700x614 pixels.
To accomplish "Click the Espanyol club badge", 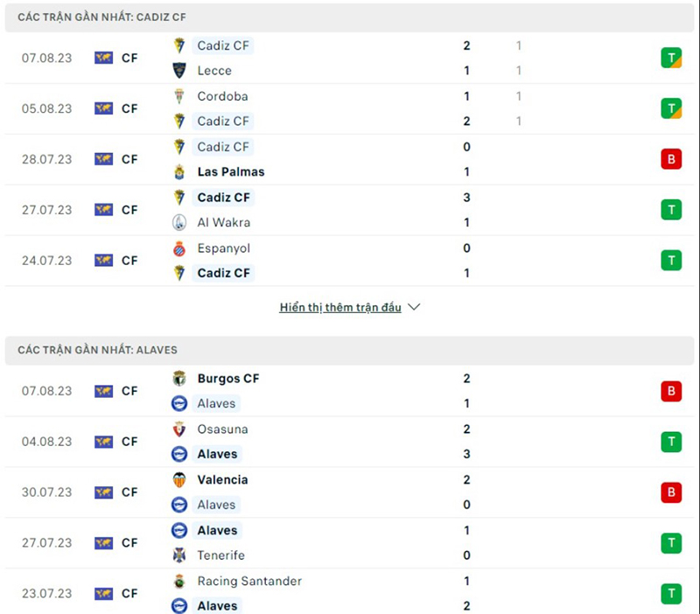I will [x=179, y=248].
